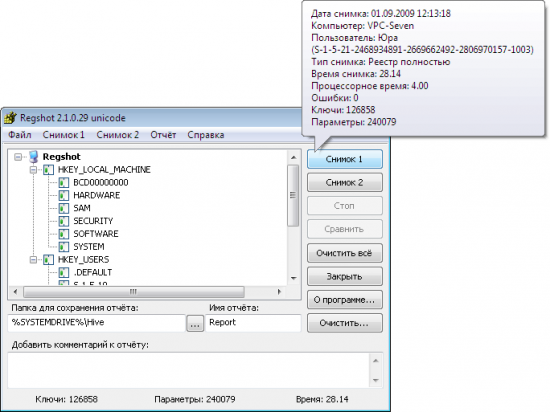Select the HARDWARE tree label
Image resolution: width=550 pixels, height=412 pixels.
click(x=96, y=196)
